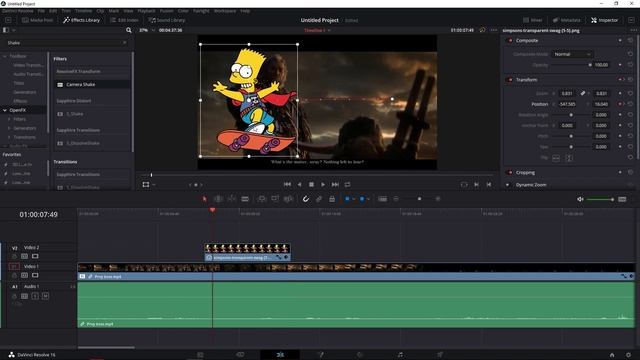The width and height of the screenshot is (640, 360).
Task: Adjust the Opacity slider
Action: pos(571,65)
